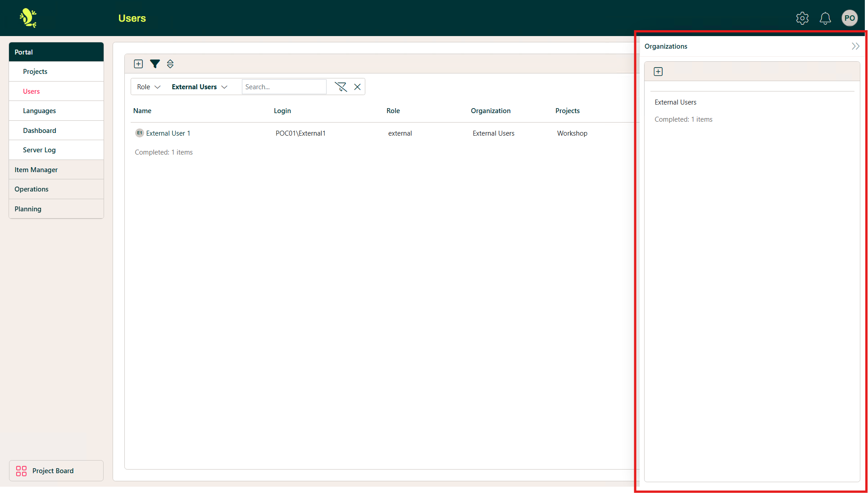Open the Role filter dropdown
Screen dimensions: 868x493
(149, 87)
